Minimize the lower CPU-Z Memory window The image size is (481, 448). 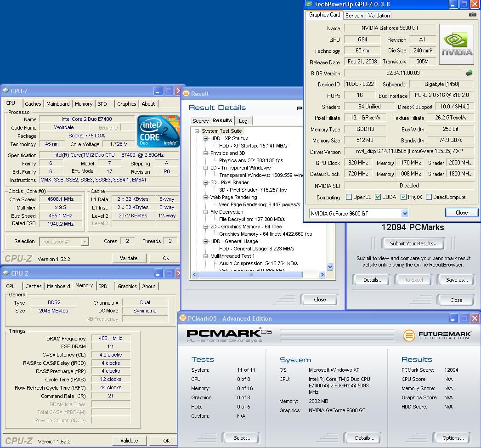pos(158,273)
